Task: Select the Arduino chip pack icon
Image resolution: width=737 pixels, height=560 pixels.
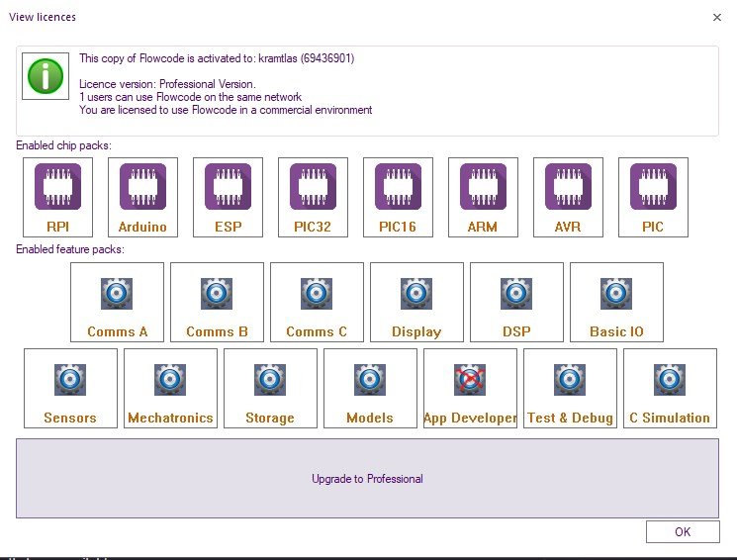Action: [142, 188]
